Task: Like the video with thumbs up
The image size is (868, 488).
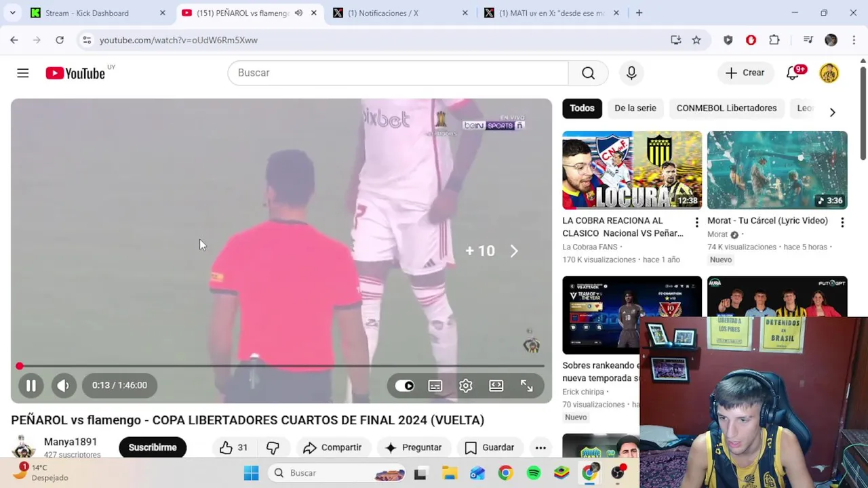Action: point(233,447)
